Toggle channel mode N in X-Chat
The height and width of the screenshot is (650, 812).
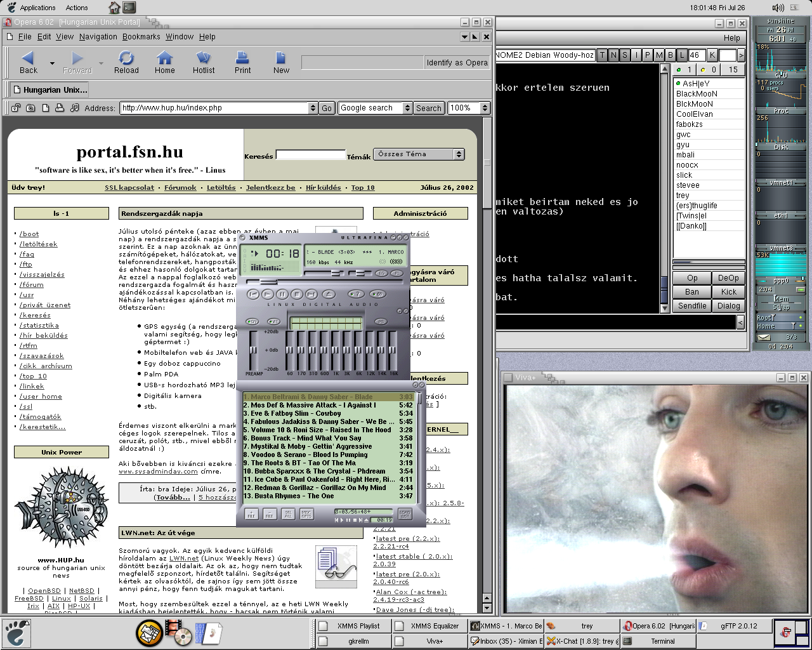point(613,55)
